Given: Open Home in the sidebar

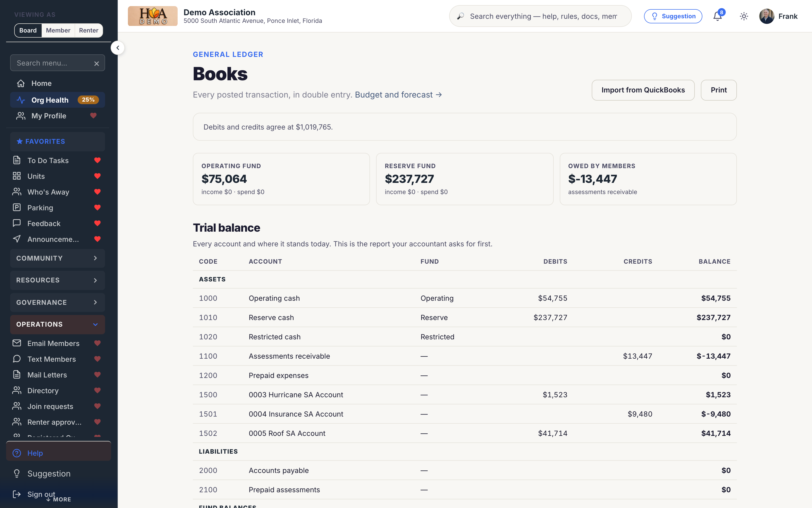Looking at the screenshot, I should coord(57,83).
